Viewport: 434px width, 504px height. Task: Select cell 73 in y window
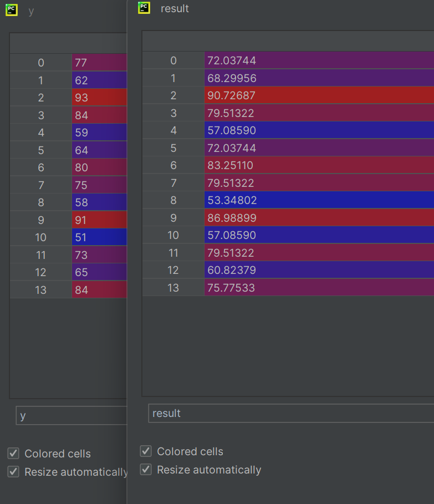[x=100, y=255]
